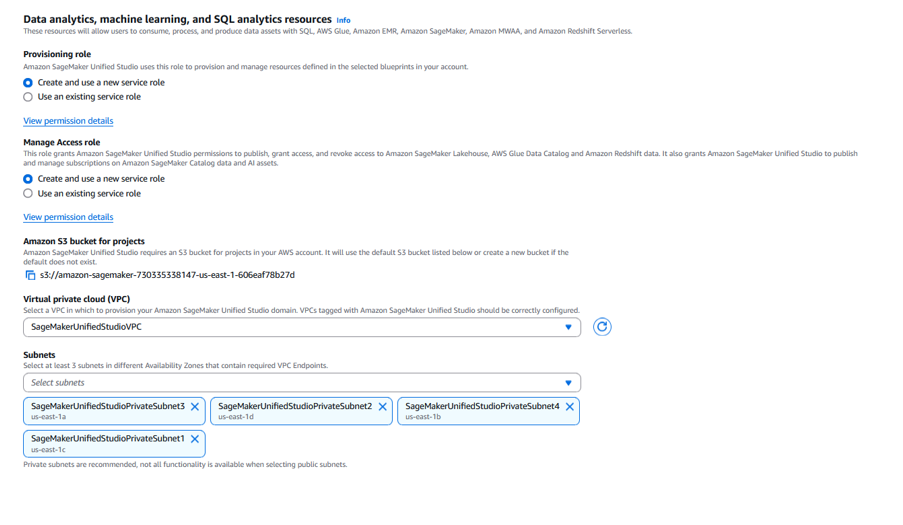Click the Manage Access role heading
Image resolution: width=903 pixels, height=525 pixels.
click(x=62, y=142)
